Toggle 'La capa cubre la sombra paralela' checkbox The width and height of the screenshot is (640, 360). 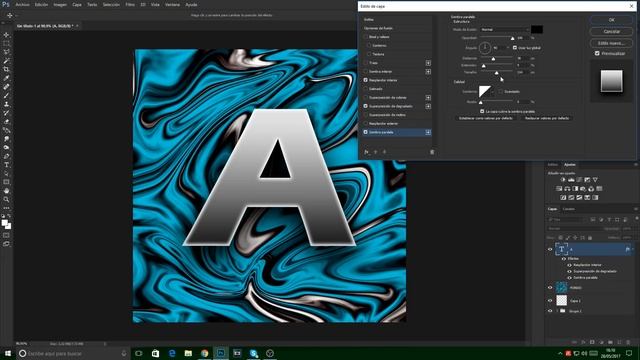(482, 111)
